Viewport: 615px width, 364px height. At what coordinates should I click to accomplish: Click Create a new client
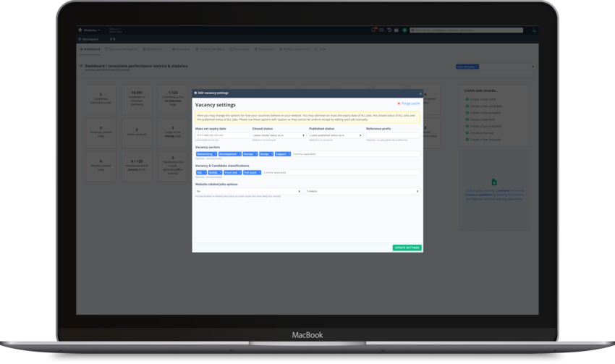pyautogui.click(x=483, y=100)
